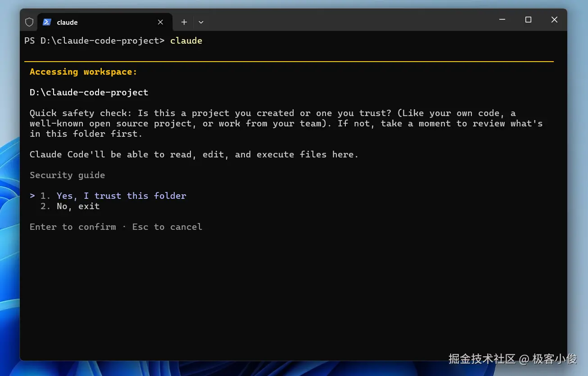588x376 pixels.
Task: Click the "PS D:\claude-code-project>" prompt text
Action: pos(95,40)
